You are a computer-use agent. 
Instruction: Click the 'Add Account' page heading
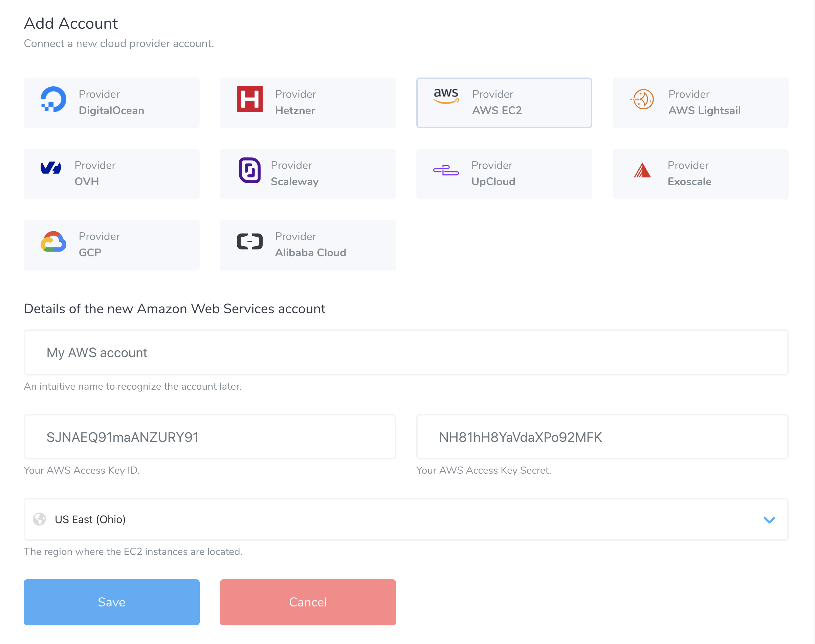coord(71,23)
